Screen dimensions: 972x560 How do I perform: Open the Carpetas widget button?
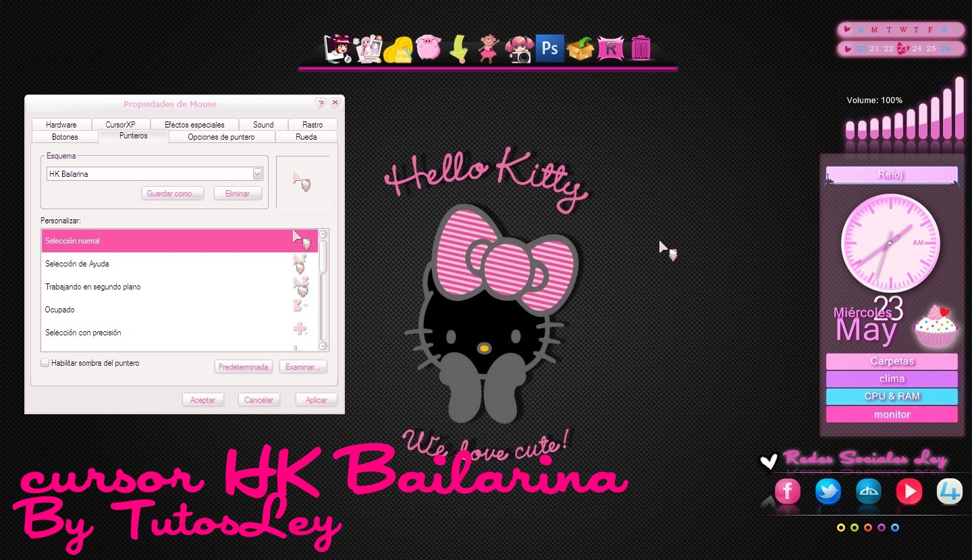coord(892,362)
